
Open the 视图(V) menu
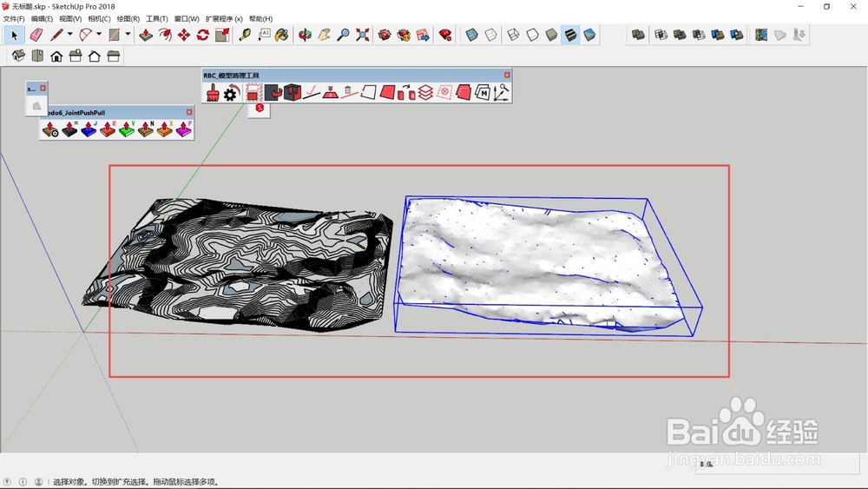tap(70, 19)
